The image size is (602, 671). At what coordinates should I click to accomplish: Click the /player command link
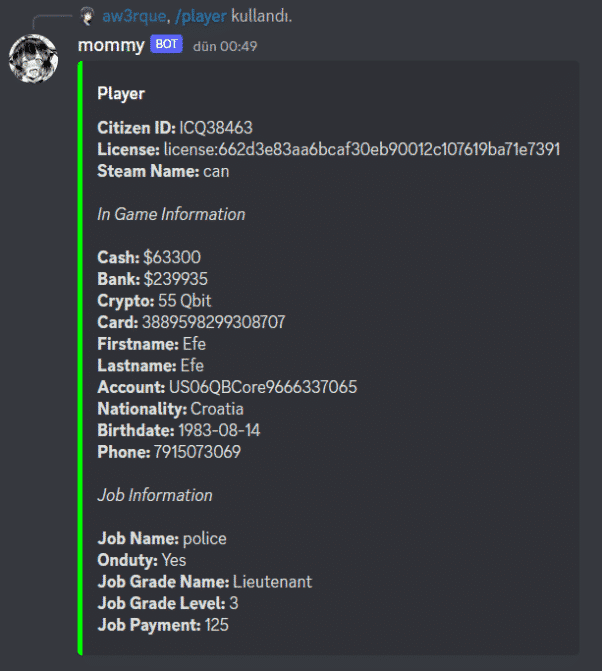coord(200,16)
